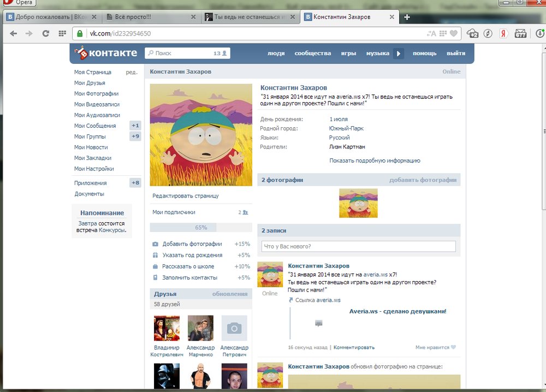This screenshot has height=392, width=546.
Task: Open a new browser tab
Action: click(407, 17)
